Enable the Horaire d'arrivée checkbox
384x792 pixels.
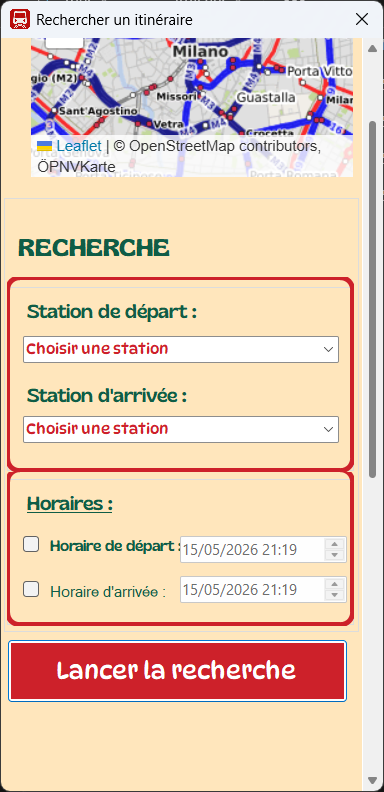31,589
